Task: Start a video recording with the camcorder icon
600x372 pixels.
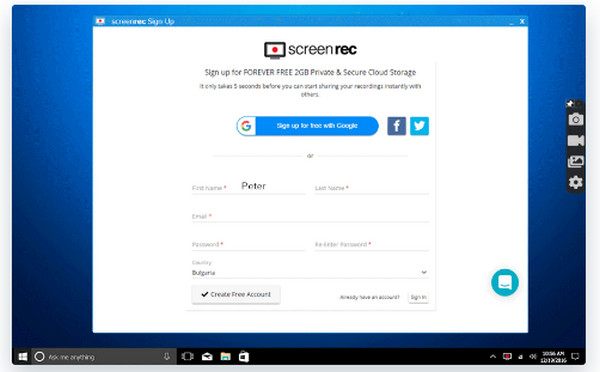Action: point(576,140)
